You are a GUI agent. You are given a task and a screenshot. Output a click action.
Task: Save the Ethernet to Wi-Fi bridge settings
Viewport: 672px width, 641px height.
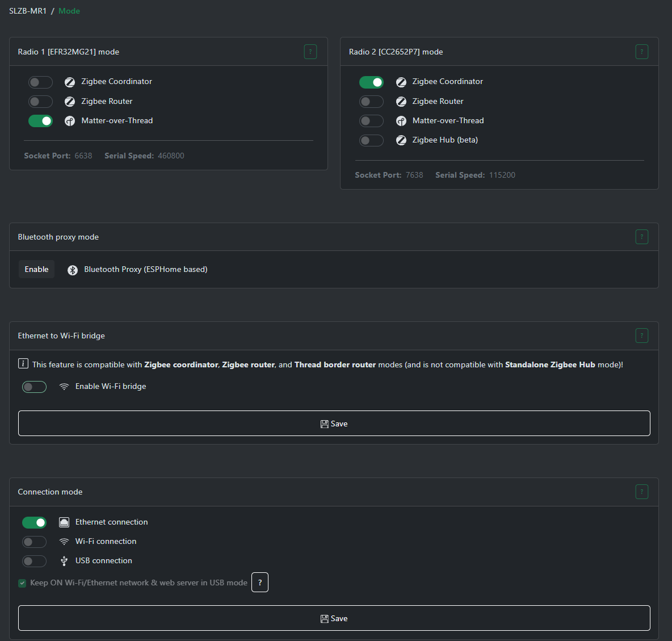(x=334, y=424)
